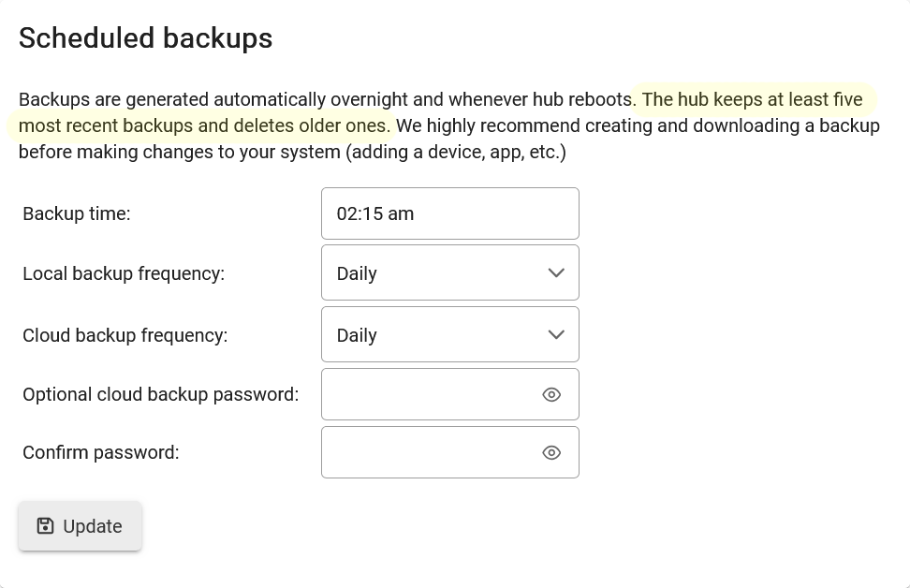Click the "Backup time:" label
This screenshot has height=588, width=910.
click(77, 213)
